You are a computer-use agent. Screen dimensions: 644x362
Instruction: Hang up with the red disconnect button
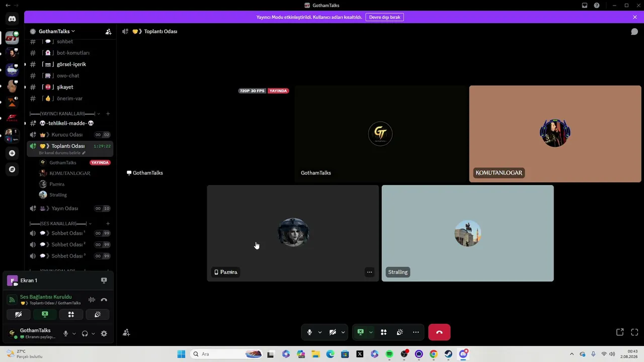439,332
